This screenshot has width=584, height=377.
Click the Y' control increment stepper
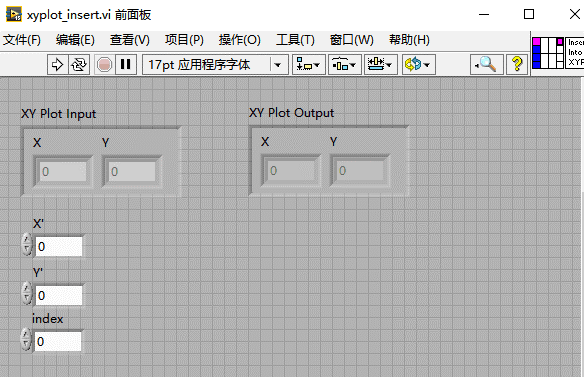[x=27, y=288]
